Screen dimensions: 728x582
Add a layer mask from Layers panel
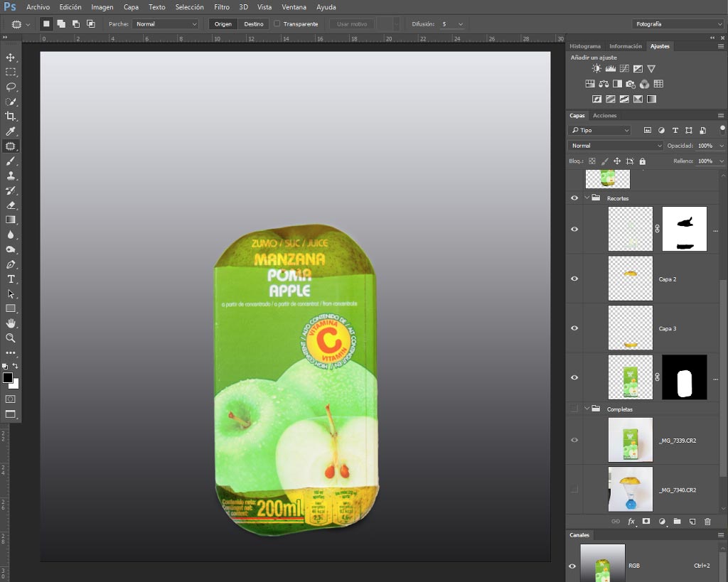coord(646,521)
